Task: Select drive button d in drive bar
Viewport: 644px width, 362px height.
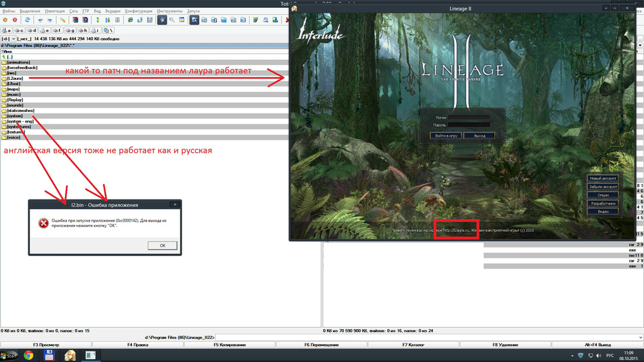Action: click(32, 30)
